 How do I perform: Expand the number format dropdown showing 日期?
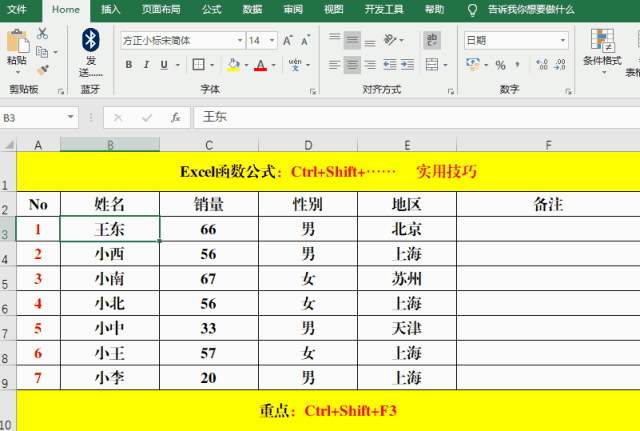(x=568, y=41)
